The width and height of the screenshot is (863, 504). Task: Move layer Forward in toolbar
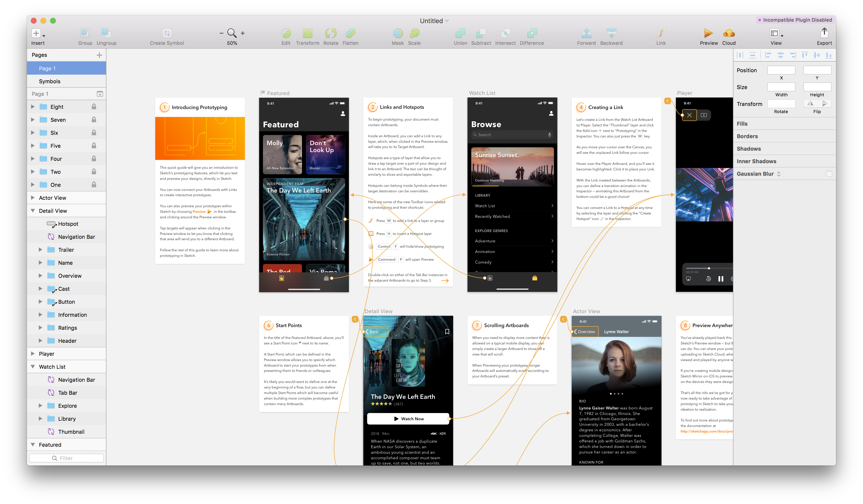(586, 33)
